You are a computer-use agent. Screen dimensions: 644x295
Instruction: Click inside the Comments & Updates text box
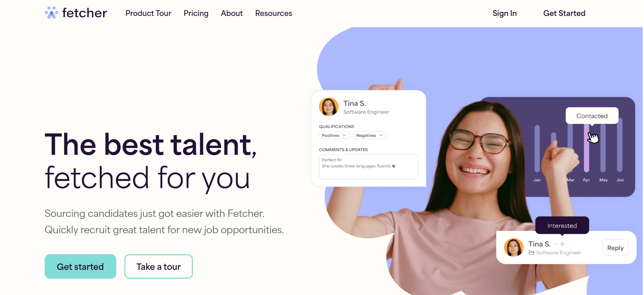(368, 167)
